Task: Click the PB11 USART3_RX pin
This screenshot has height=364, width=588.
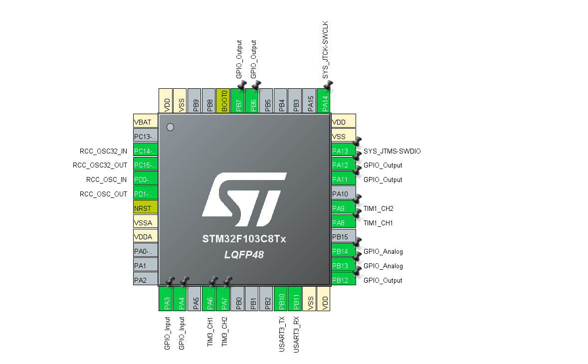Action: click(296, 299)
